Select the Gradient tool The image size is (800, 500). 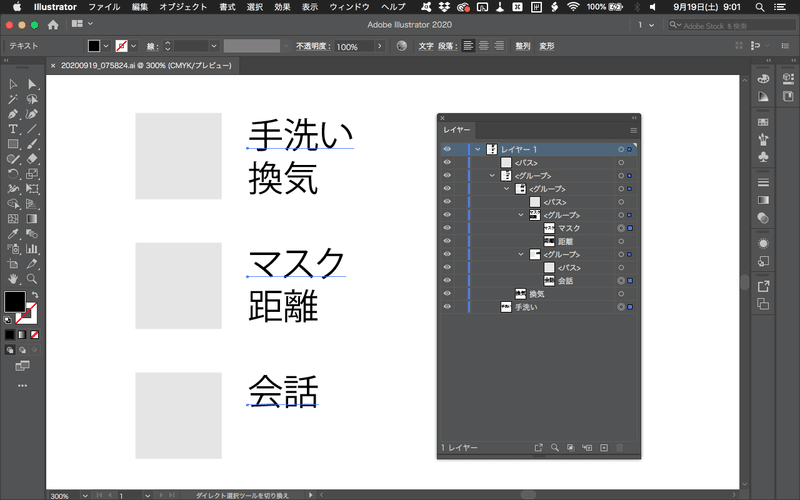(x=32, y=219)
